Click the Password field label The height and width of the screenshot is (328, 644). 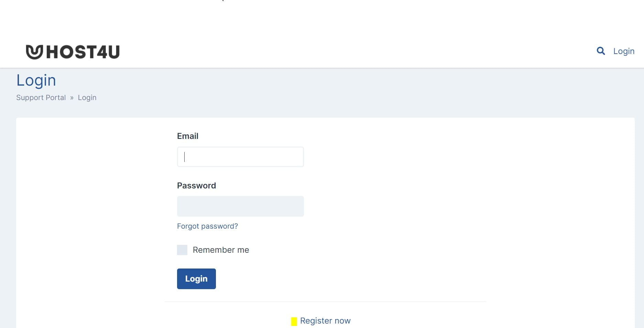[x=196, y=186]
